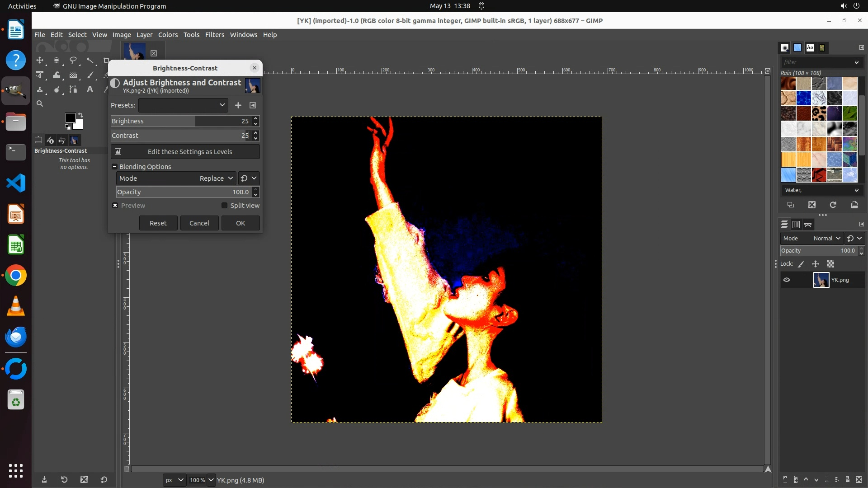This screenshot has width=868, height=488.
Task: Open the Presets dropdown
Action: pyautogui.click(x=183, y=105)
